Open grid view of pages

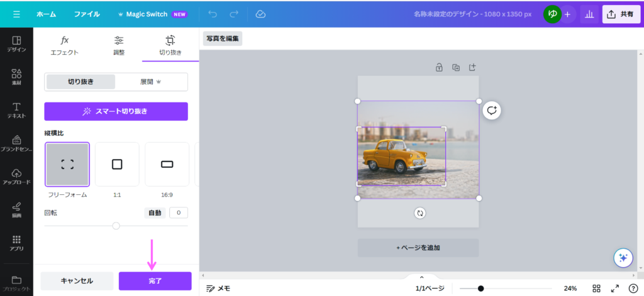(x=596, y=288)
